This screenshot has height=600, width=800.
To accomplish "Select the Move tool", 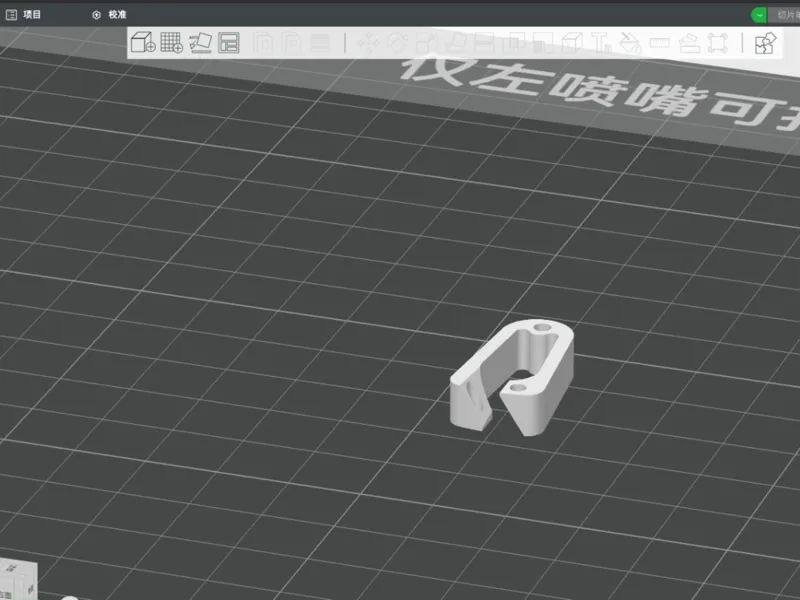I will click(x=368, y=43).
